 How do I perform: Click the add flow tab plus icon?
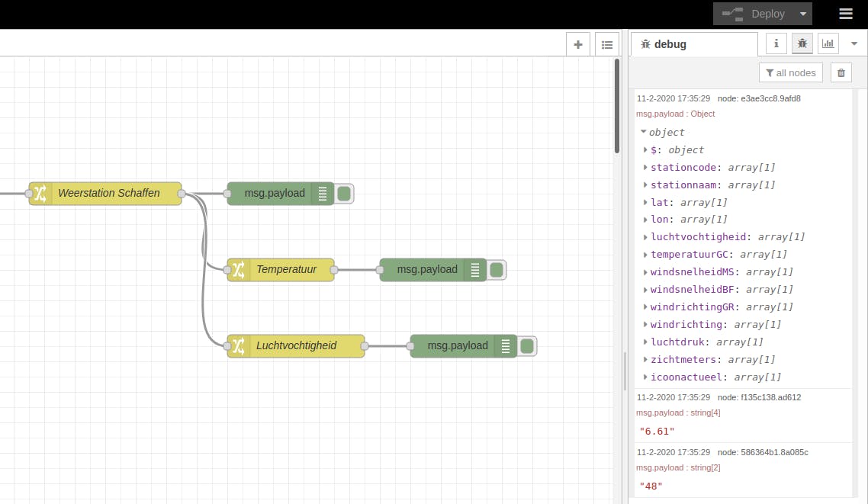[x=577, y=44]
